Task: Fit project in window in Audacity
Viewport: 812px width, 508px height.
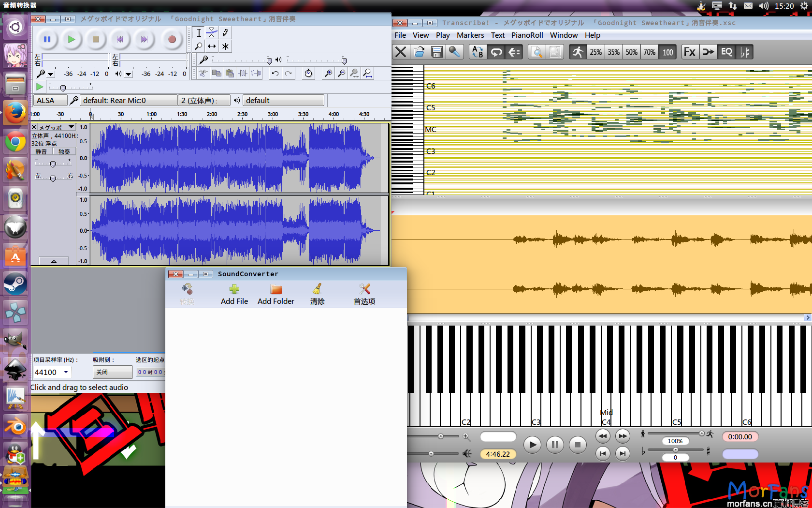Action: click(x=368, y=73)
